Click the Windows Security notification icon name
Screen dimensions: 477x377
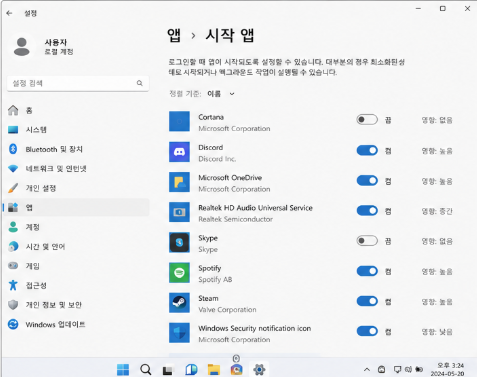coord(255,328)
